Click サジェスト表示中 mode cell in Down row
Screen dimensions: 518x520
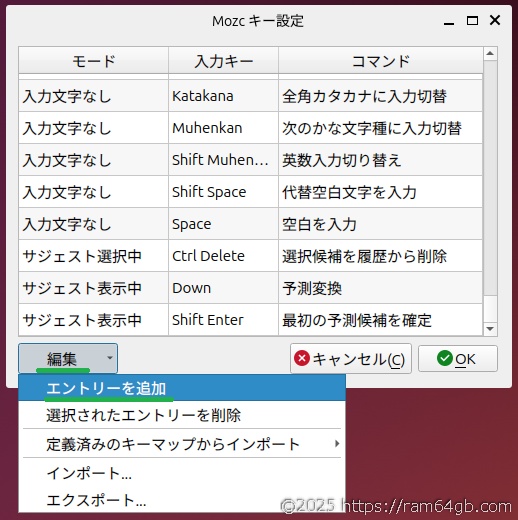pos(94,288)
